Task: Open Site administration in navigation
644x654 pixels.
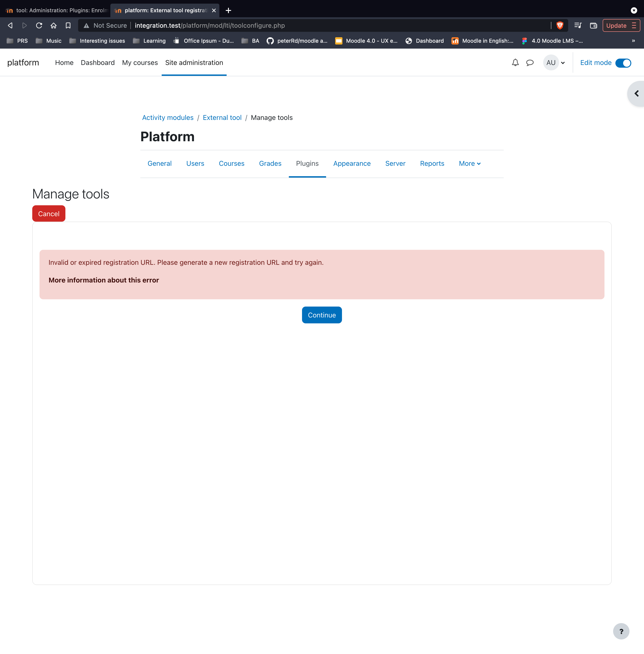Action: pyautogui.click(x=194, y=62)
